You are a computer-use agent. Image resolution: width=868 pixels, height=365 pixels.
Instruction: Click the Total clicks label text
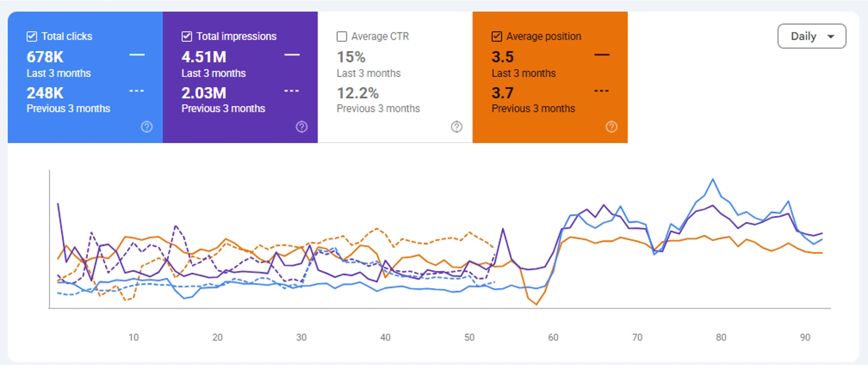pos(67,36)
